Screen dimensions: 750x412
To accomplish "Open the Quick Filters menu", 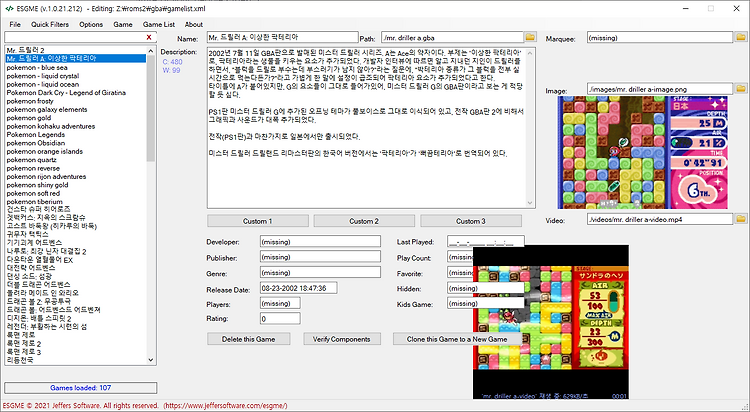I will point(50,24).
